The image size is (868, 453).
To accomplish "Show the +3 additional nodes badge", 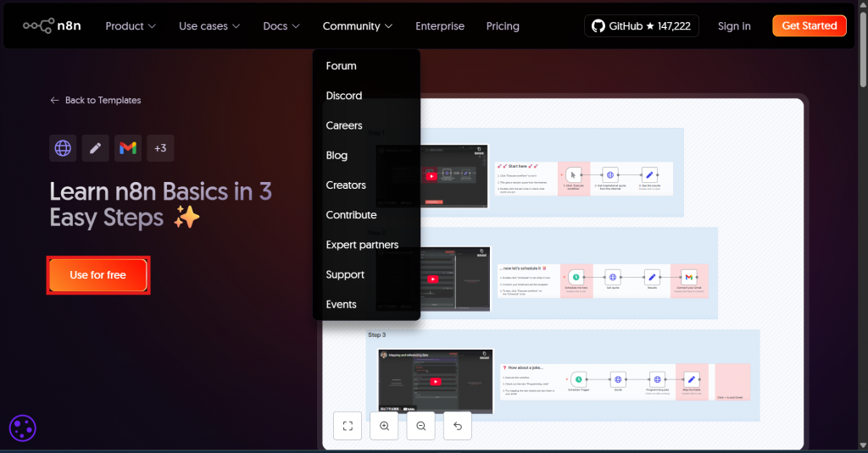I will [x=160, y=148].
